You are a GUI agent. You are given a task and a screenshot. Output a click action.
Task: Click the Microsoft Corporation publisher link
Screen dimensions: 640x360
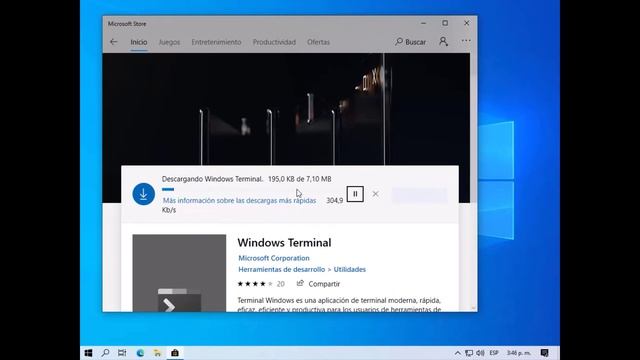coord(274,258)
